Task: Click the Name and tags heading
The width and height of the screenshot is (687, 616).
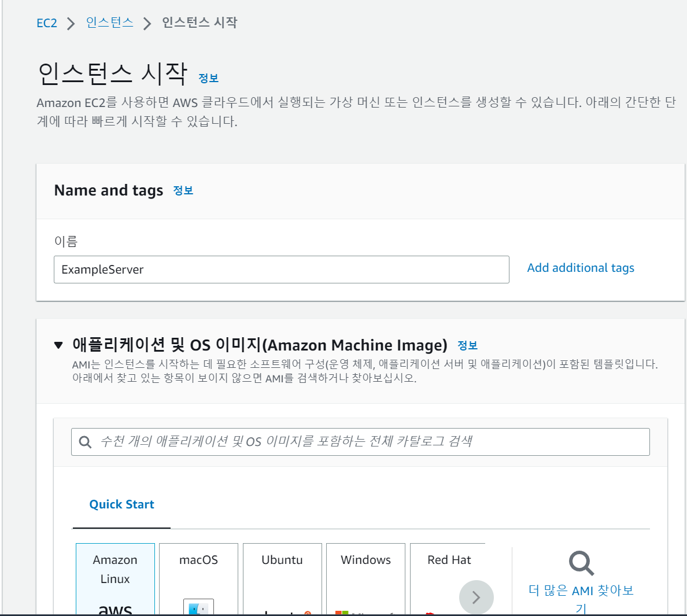Action: tap(109, 190)
